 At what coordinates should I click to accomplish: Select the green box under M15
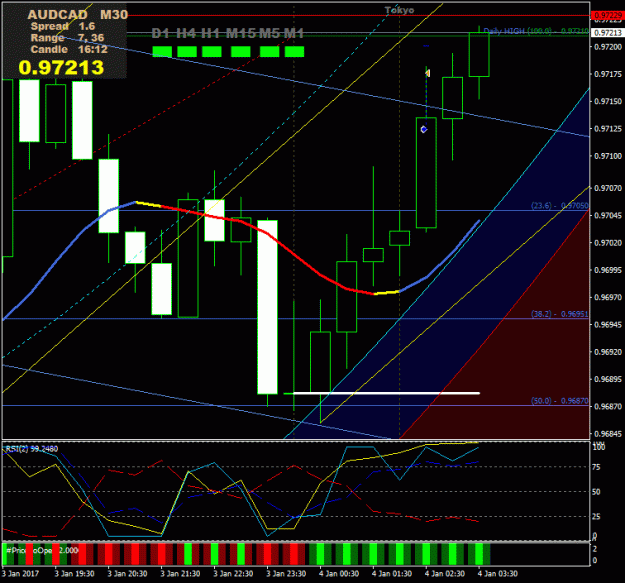pos(241,51)
